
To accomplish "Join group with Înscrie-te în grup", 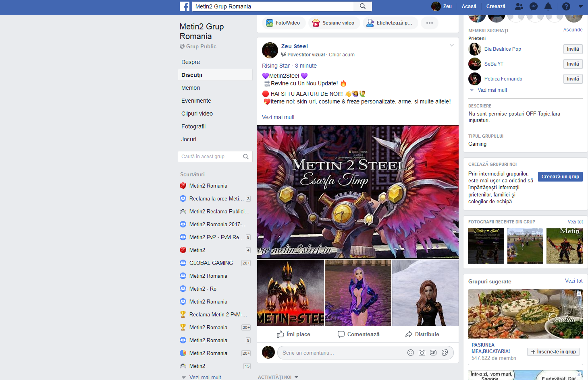I will [553, 352].
